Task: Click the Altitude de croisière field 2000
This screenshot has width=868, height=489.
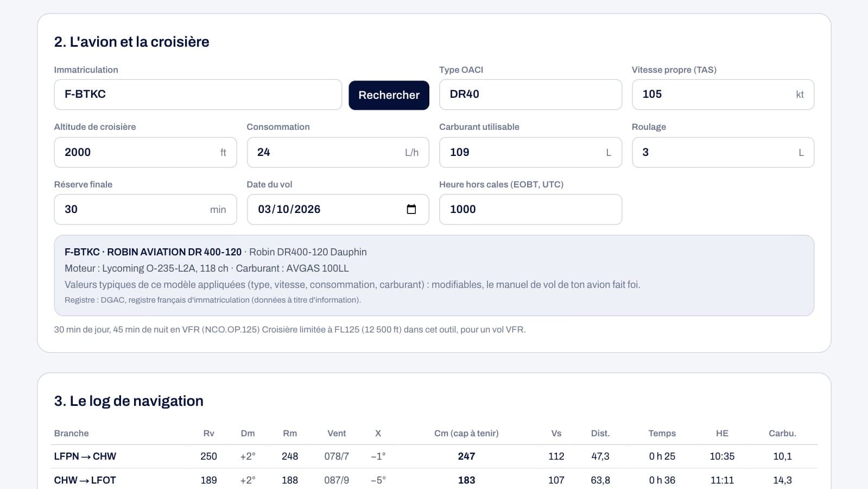Action: pyautogui.click(x=145, y=152)
